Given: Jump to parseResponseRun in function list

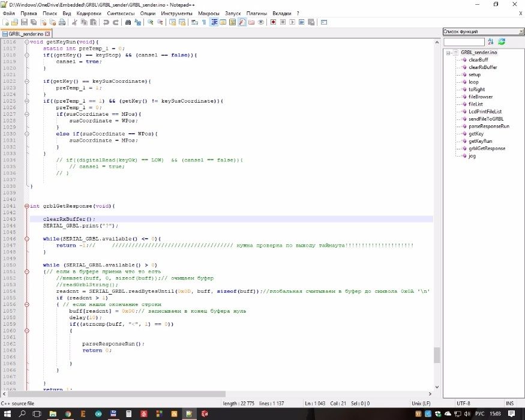Looking at the screenshot, I should pos(488,127).
